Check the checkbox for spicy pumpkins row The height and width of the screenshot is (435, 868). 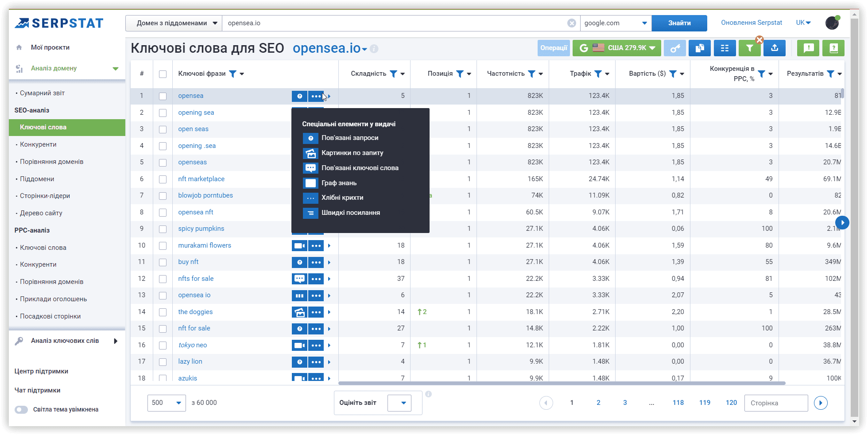163,229
